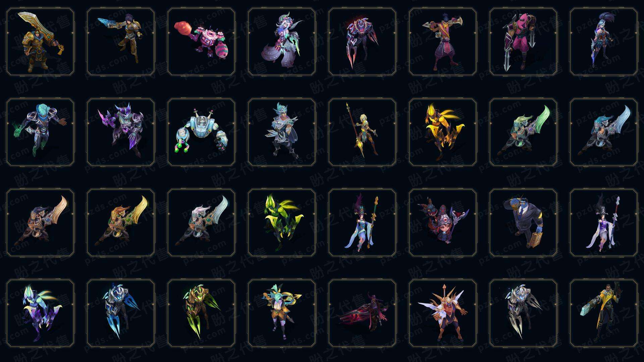
Task: Select the golden armored swordsman with giant sword
Action: (x=40, y=42)
